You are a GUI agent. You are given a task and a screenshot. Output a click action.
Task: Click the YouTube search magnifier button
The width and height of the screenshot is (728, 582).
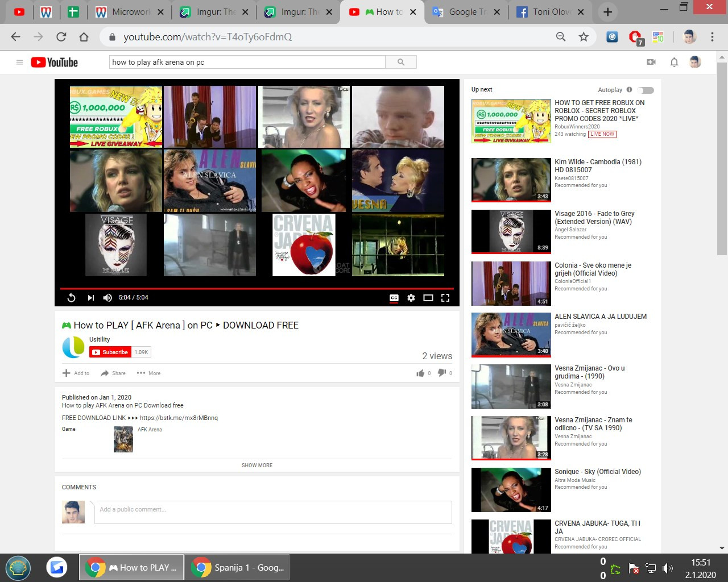[401, 62]
